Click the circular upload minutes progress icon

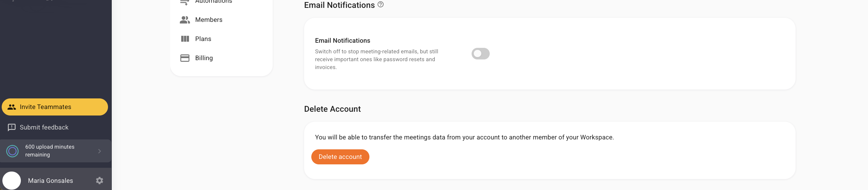[13, 151]
